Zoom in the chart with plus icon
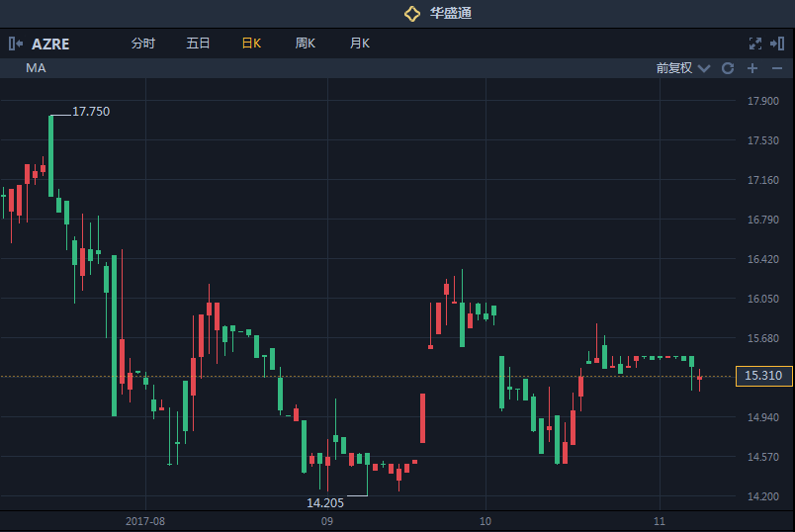This screenshot has width=795, height=532. pos(752,68)
